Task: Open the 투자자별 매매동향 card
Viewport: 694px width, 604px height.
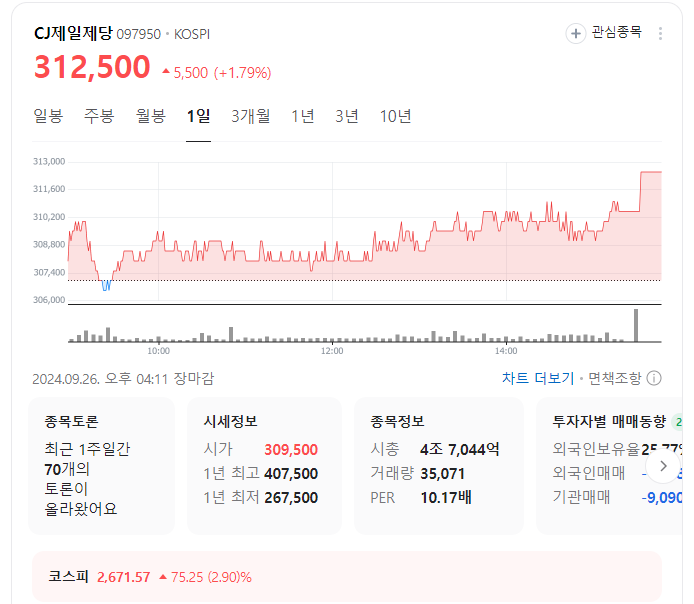Action: [x=609, y=466]
